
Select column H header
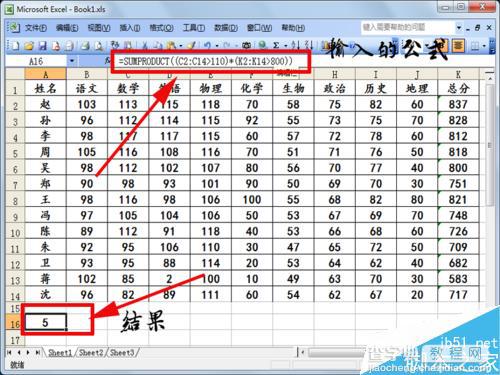(335, 74)
